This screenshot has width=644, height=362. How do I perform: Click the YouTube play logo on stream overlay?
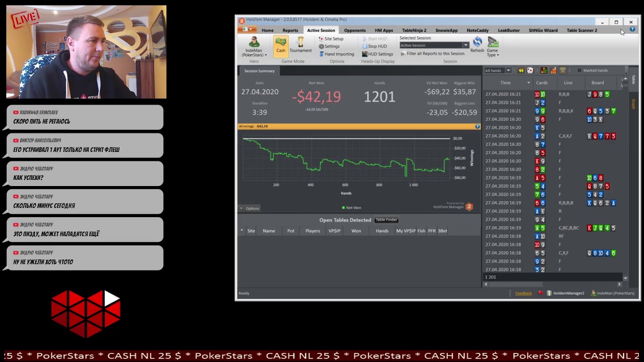(86, 314)
